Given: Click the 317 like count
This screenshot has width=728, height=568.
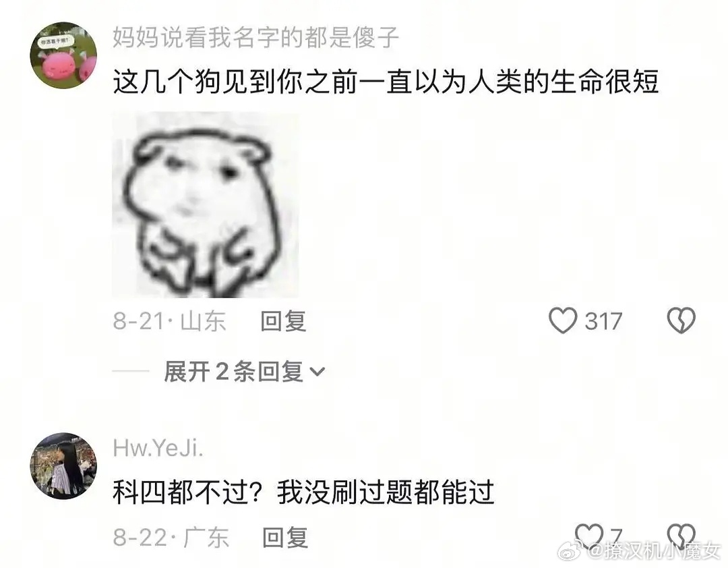Looking at the screenshot, I should (603, 321).
